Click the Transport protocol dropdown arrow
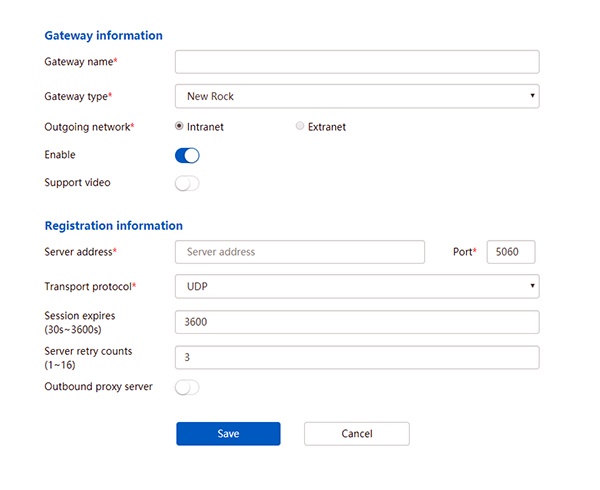Screen dimensions: 600x490 pos(532,287)
